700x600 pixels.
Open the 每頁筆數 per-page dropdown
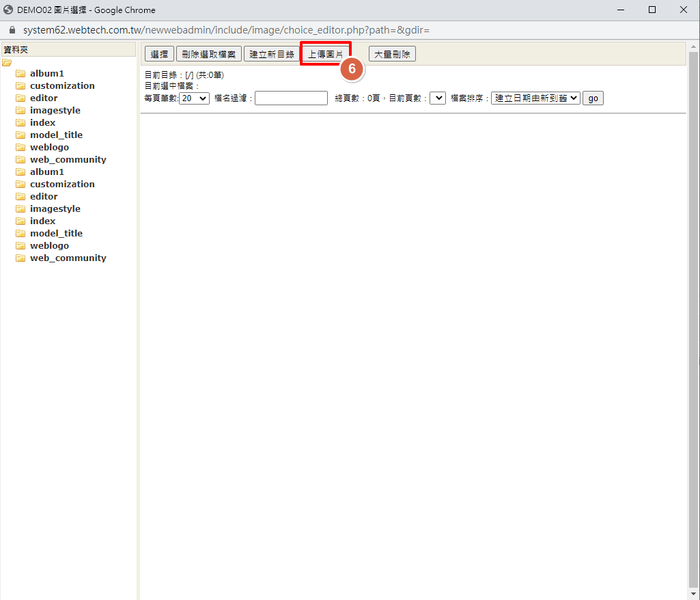194,98
